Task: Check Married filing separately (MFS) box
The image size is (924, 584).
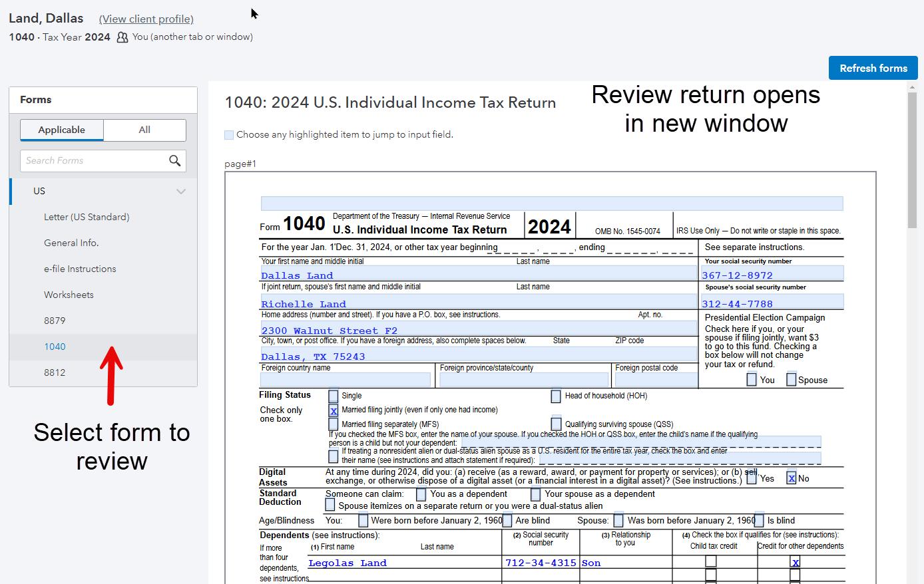Action: pyautogui.click(x=334, y=424)
